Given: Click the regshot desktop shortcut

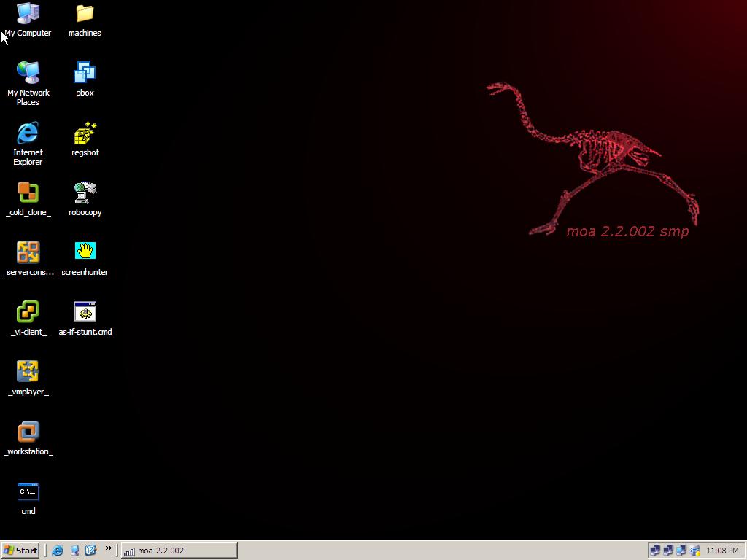Looking at the screenshot, I should click(85, 133).
